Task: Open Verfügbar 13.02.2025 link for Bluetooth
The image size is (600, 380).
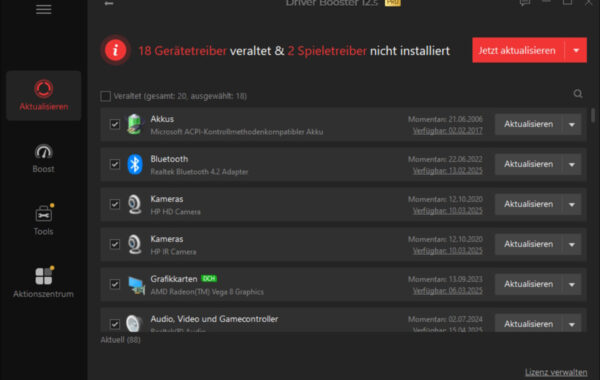Action: [x=447, y=171]
